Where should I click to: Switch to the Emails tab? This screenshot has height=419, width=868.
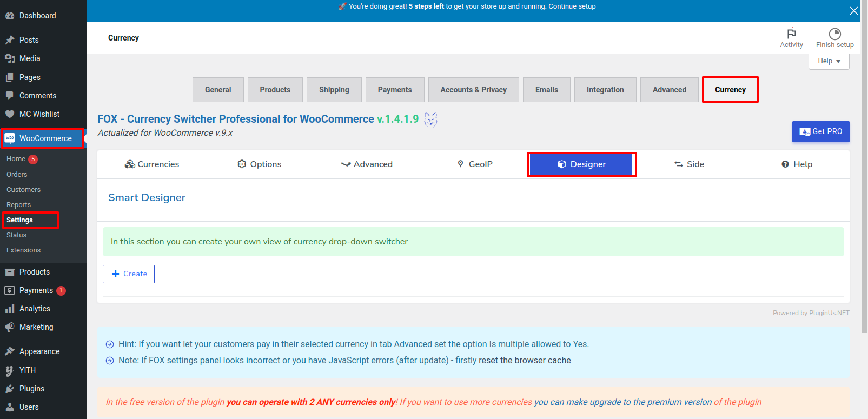tap(547, 90)
